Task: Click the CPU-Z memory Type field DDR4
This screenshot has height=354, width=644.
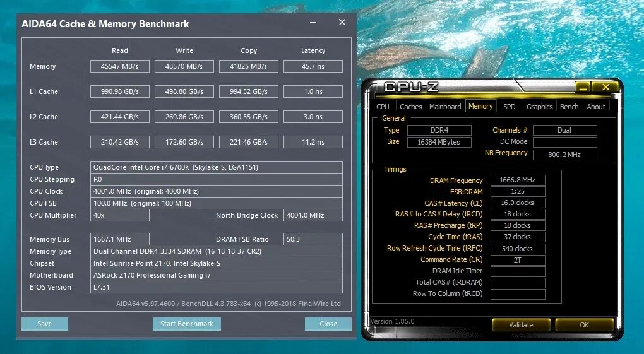Action: (439, 130)
